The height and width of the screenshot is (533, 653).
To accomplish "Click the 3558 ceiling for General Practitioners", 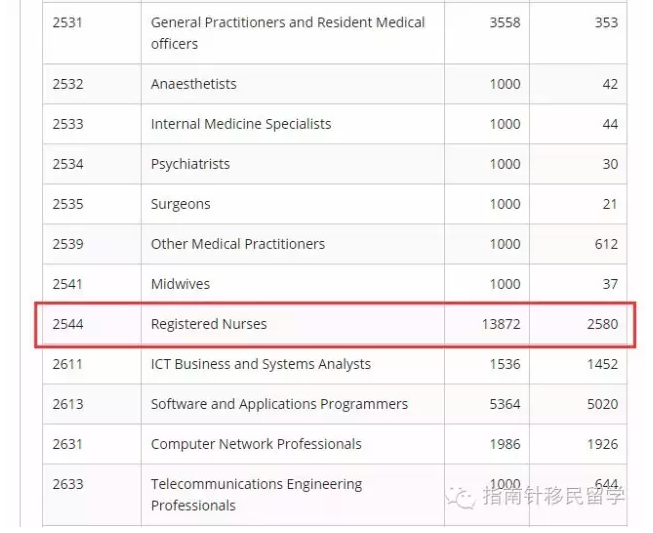I will click(505, 22).
